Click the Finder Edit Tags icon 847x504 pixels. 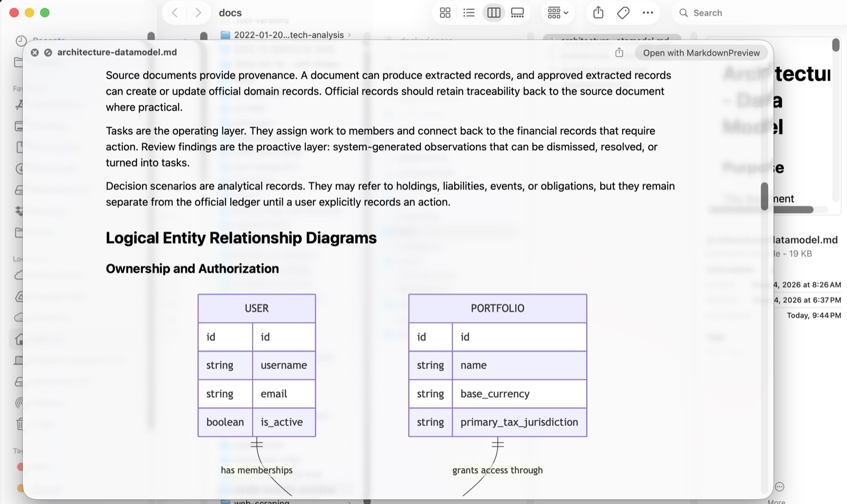coord(623,13)
